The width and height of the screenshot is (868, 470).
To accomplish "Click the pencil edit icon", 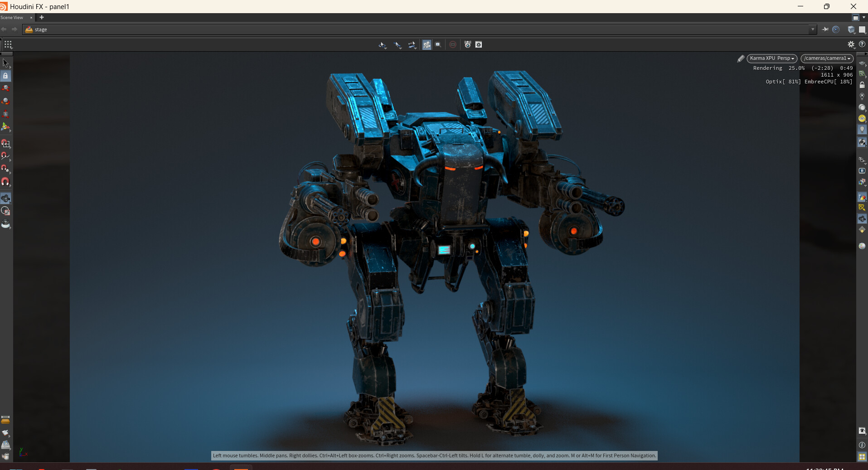I will [x=741, y=58].
